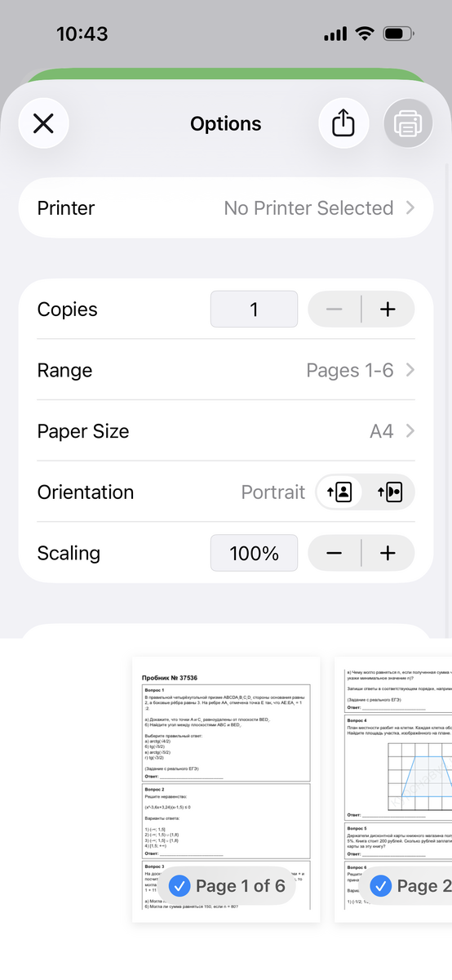Select portrait orientation icon
Image resolution: width=452 pixels, height=980 pixels.
339,492
